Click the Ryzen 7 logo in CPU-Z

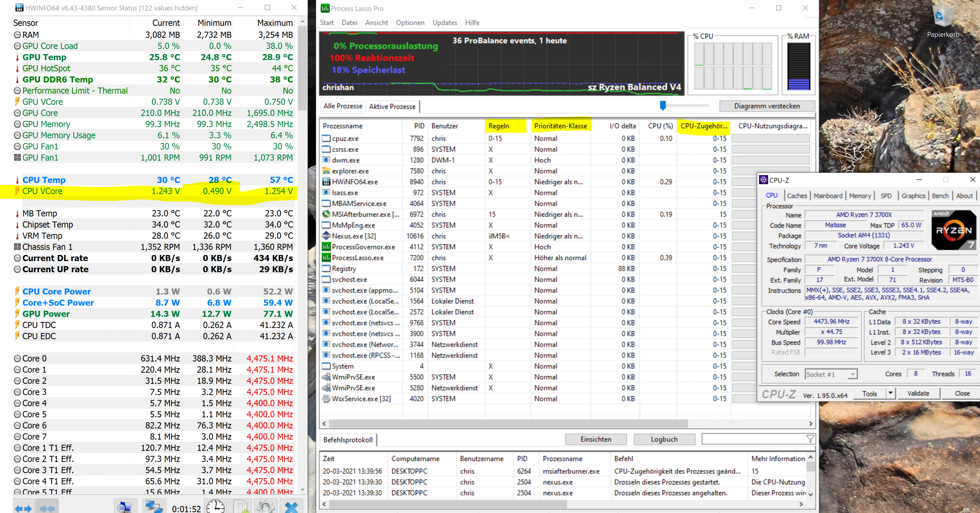coord(954,230)
